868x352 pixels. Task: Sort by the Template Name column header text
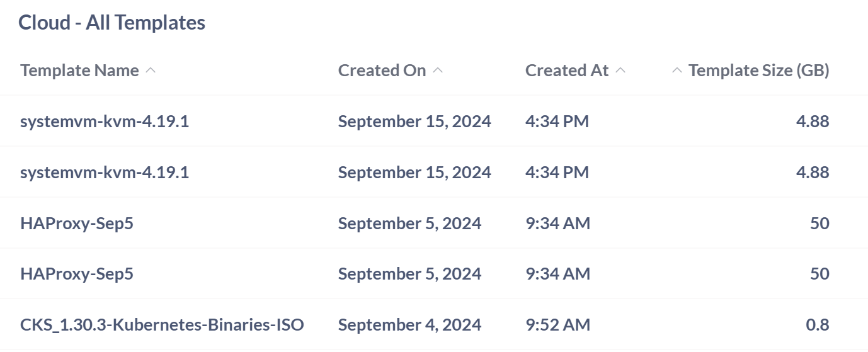(79, 71)
